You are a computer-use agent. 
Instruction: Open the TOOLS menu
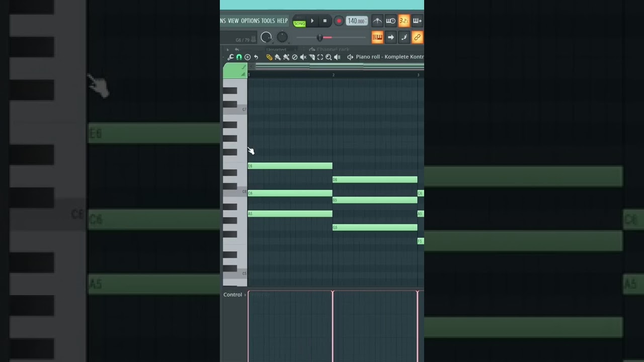(268, 21)
